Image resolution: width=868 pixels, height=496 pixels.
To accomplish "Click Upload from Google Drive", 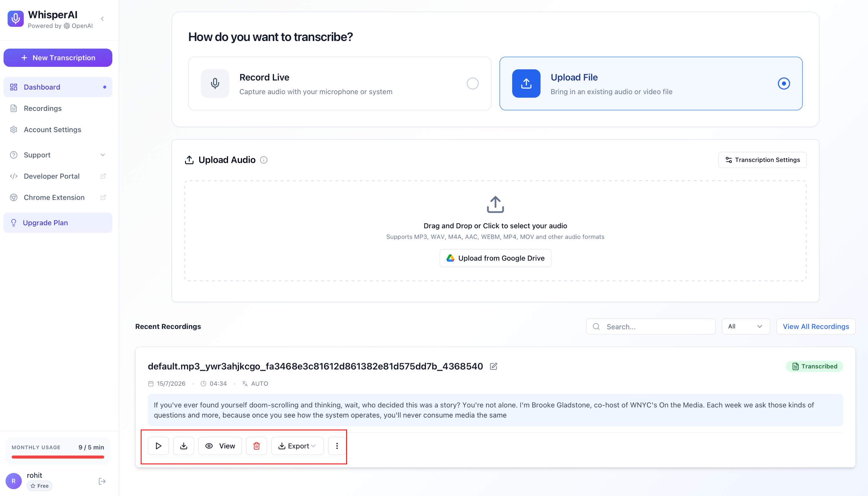I will tap(495, 258).
